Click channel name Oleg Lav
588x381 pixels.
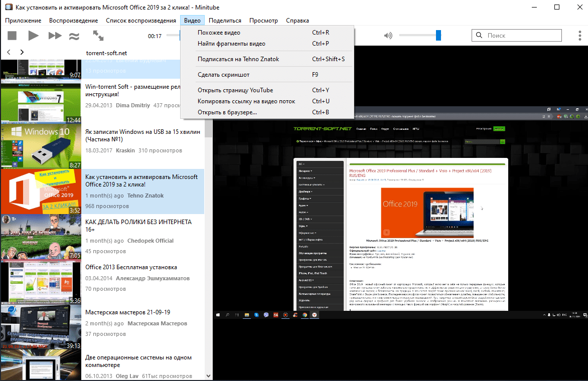(x=127, y=376)
